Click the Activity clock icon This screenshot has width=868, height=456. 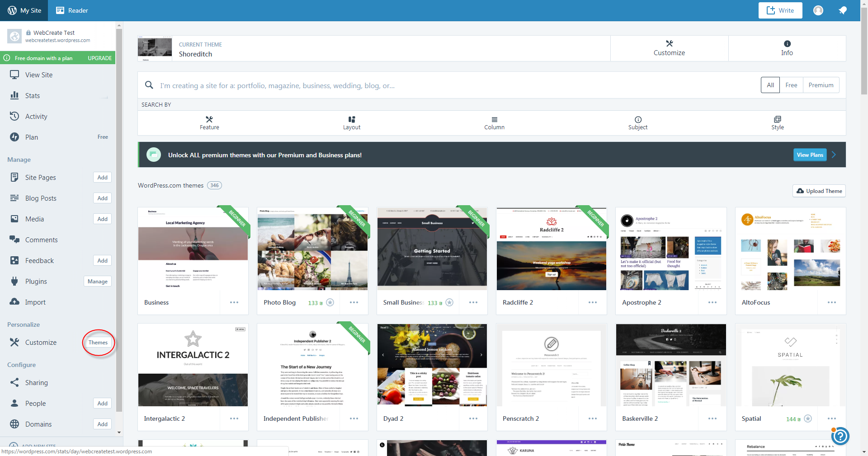point(14,116)
